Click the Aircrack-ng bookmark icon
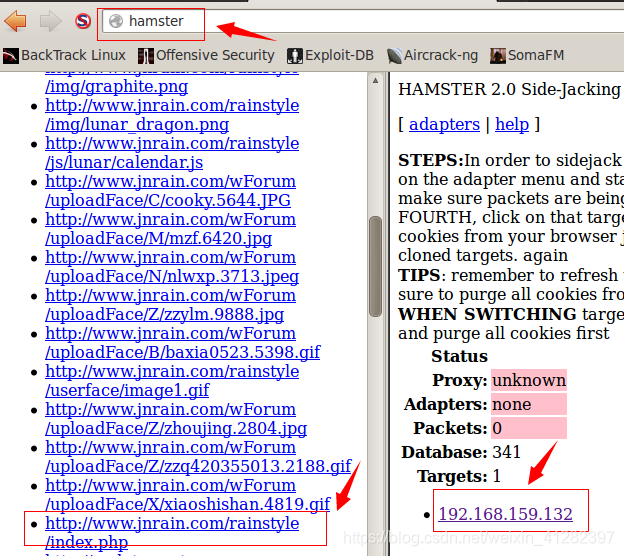 coord(394,56)
